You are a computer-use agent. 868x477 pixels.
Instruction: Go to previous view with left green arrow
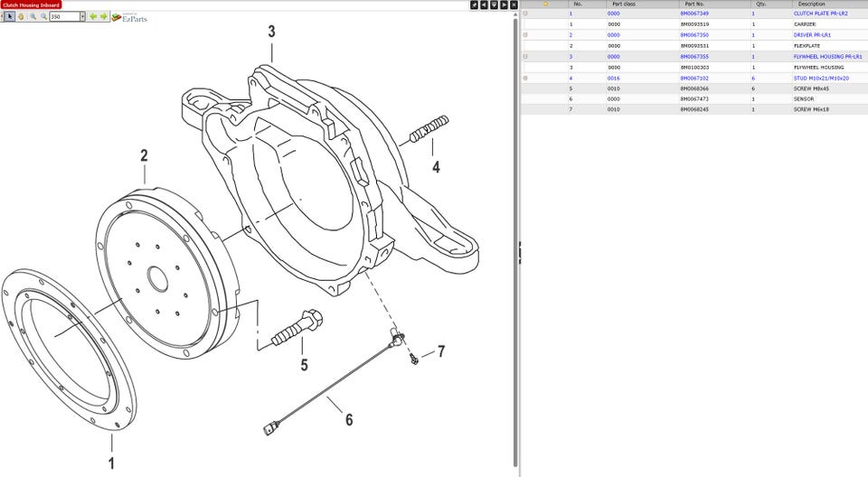tap(93, 16)
